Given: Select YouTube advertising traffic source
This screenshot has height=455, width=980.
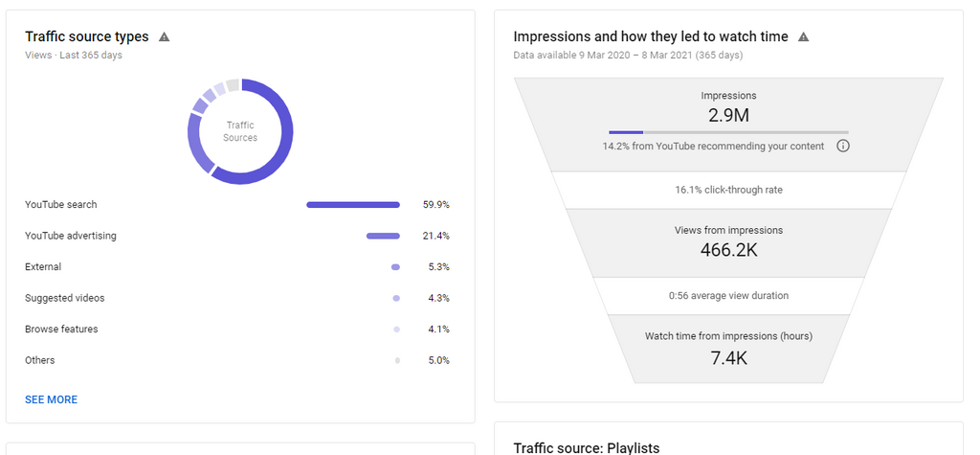Looking at the screenshot, I should [71, 236].
